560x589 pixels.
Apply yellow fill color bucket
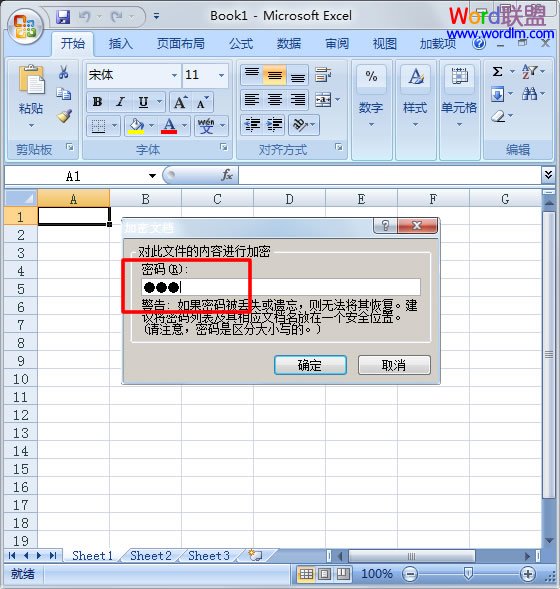pyautogui.click(x=136, y=126)
